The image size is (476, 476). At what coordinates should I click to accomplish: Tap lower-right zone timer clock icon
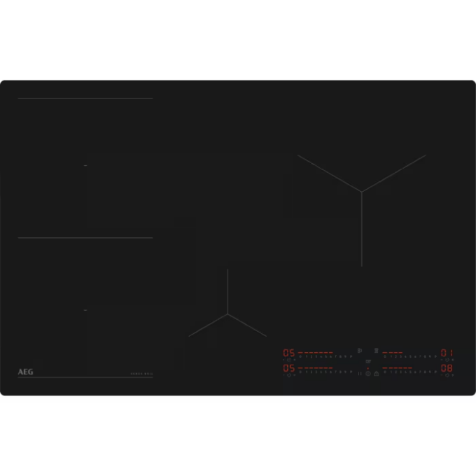[x=447, y=375]
